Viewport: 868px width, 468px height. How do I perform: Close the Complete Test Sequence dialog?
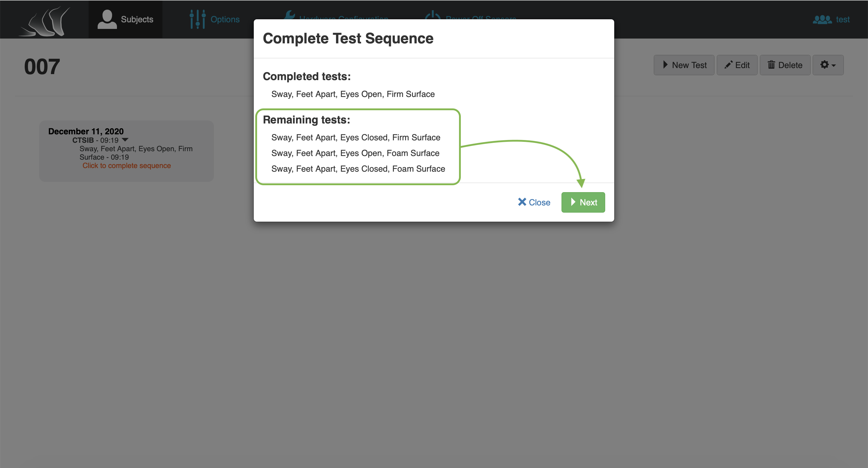click(534, 202)
